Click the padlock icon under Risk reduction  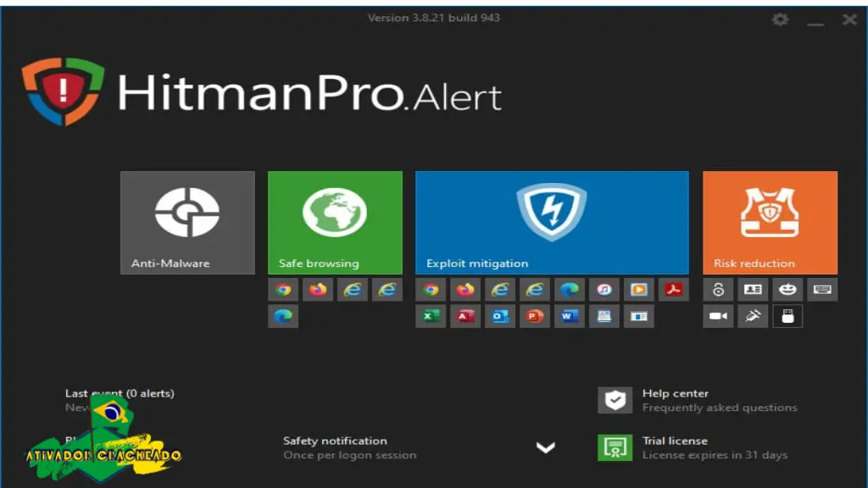click(x=718, y=290)
